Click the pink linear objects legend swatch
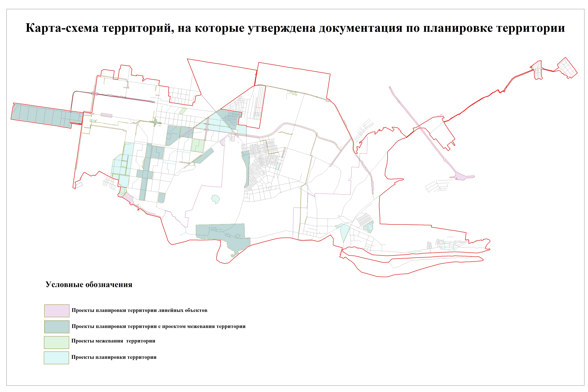 (x=57, y=311)
